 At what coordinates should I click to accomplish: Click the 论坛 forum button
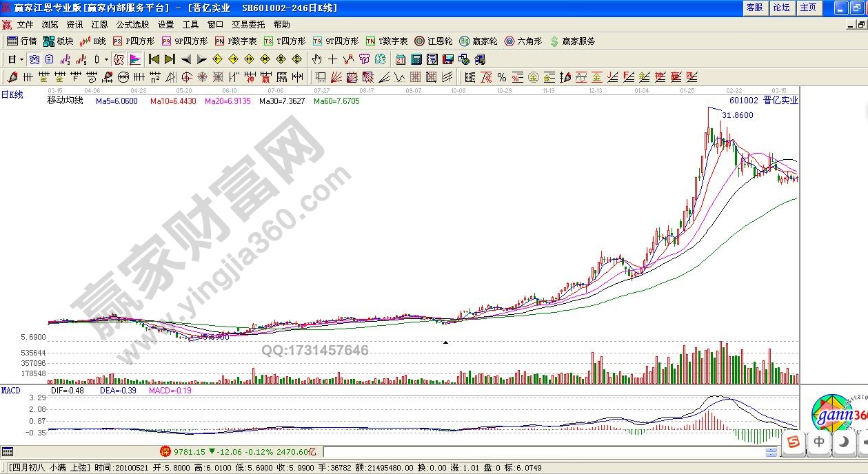[781, 8]
